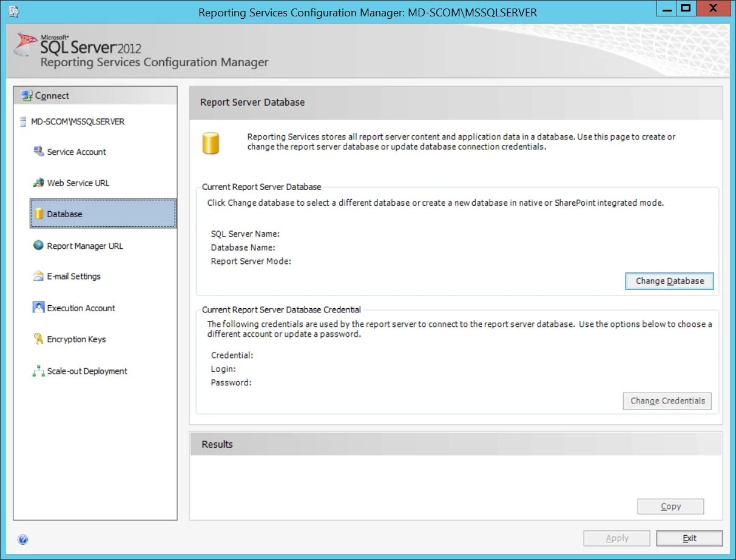Click Current Report Server Database Credential title
The width and height of the screenshot is (736, 560).
coord(282,309)
